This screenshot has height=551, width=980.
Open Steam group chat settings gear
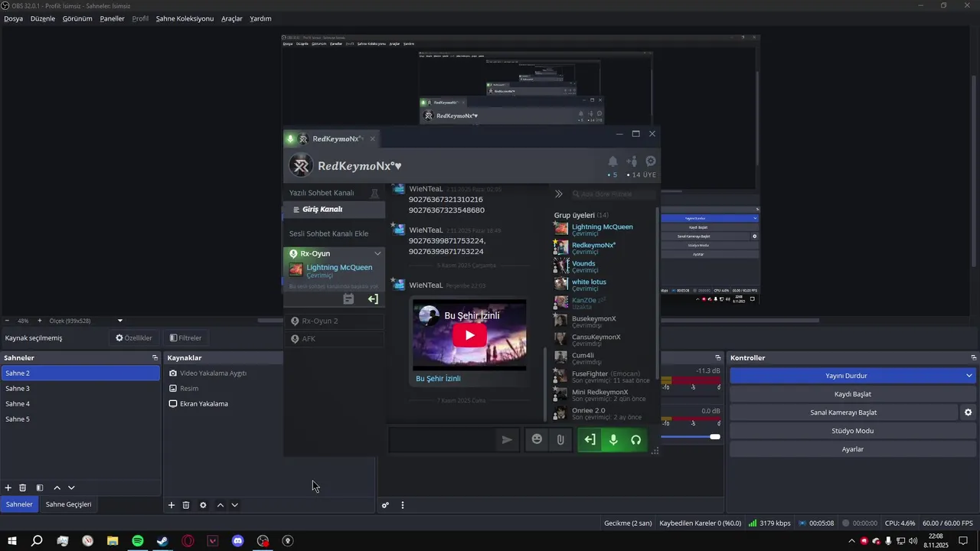[x=651, y=161]
